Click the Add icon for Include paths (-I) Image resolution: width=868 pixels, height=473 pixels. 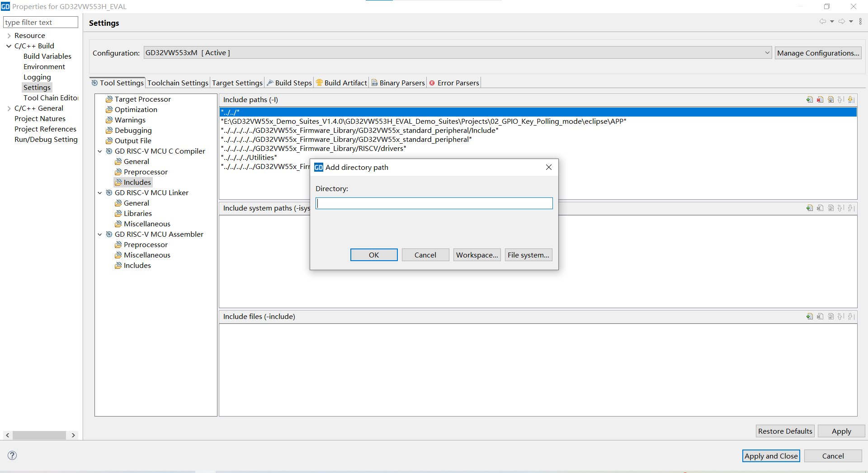pyautogui.click(x=809, y=100)
